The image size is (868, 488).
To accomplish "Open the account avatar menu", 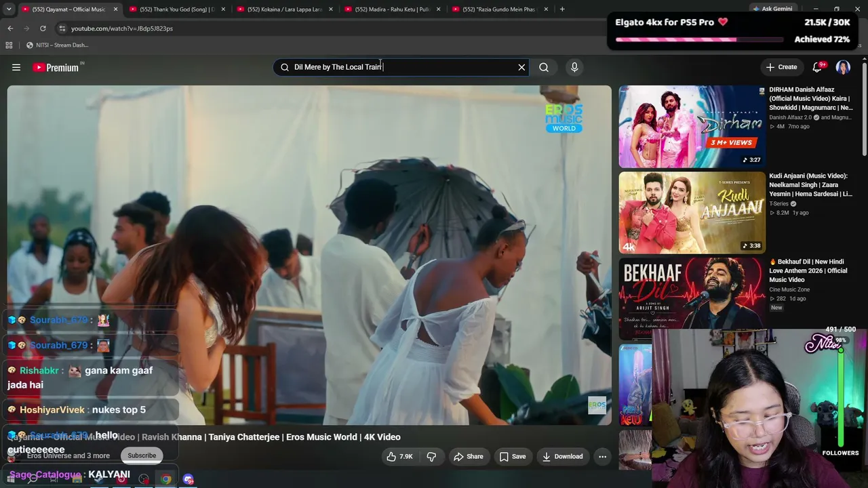I will coord(843,67).
